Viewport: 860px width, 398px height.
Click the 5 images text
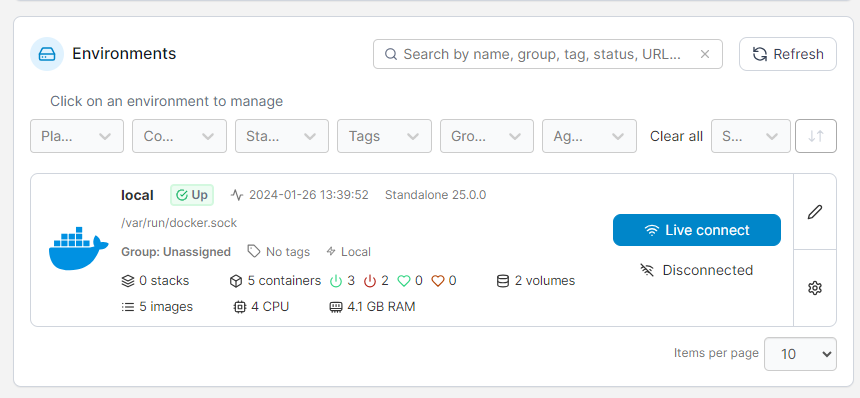(x=166, y=307)
